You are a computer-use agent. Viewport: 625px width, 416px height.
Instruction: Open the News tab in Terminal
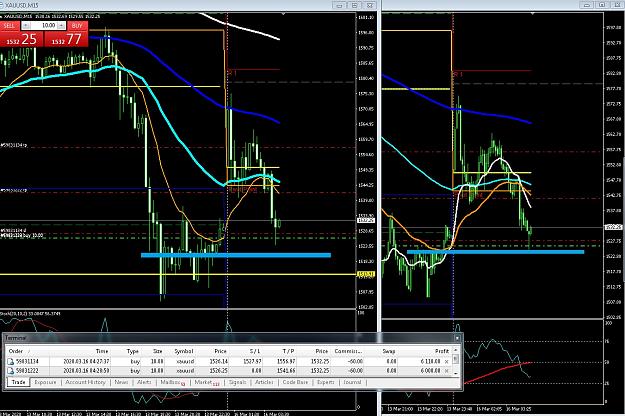pyautogui.click(x=121, y=382)
